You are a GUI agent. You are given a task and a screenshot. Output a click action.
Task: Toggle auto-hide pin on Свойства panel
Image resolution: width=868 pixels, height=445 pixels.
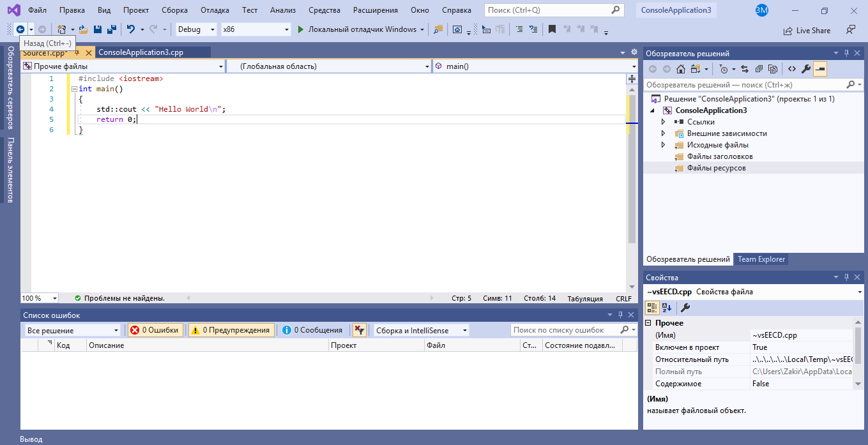847,277
